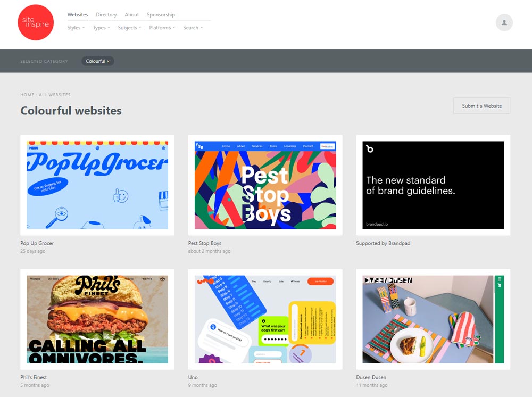
Task: Open the Dusen Dusen thumbnail
Action: (x=433, y=319)
